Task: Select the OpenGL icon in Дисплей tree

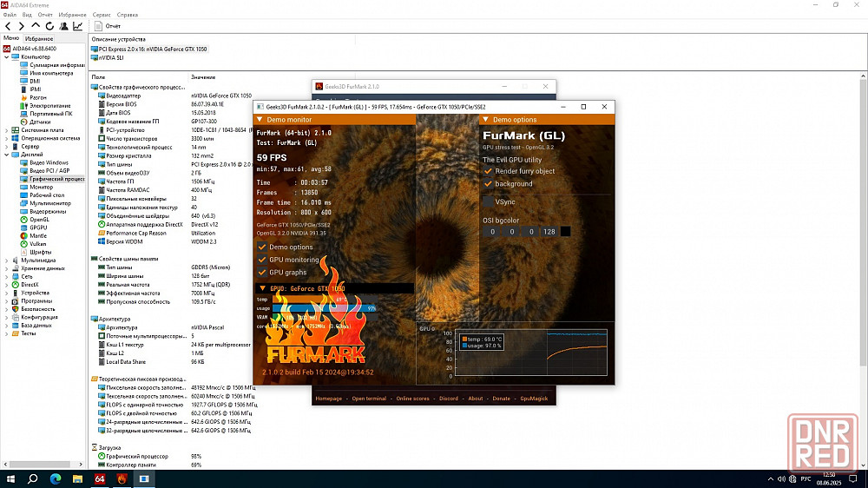Action: click(x=23, y=220)
